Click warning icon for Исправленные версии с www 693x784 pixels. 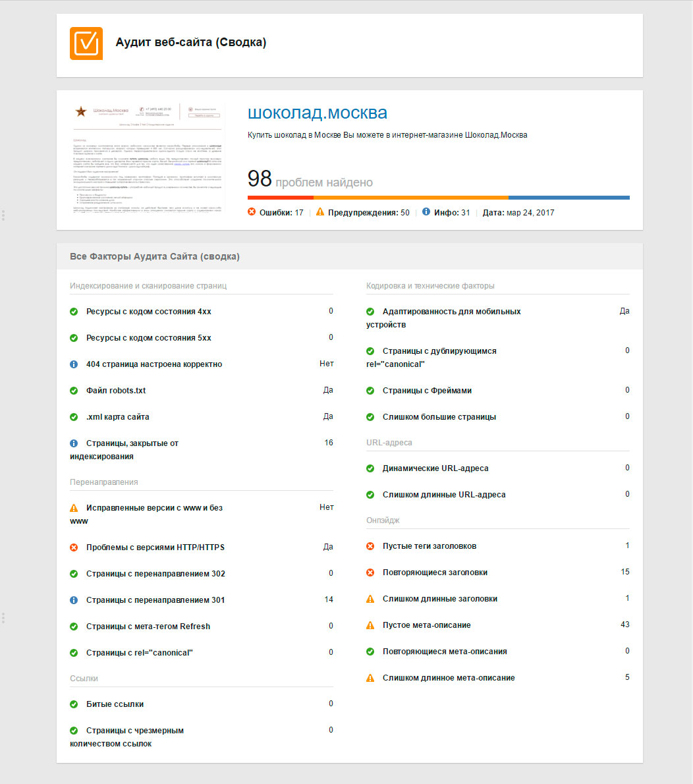[74, 508]
